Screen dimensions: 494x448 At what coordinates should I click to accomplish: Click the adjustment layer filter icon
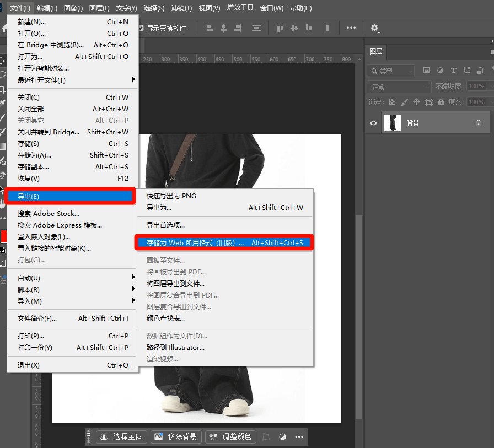click(x=440, y=71)
